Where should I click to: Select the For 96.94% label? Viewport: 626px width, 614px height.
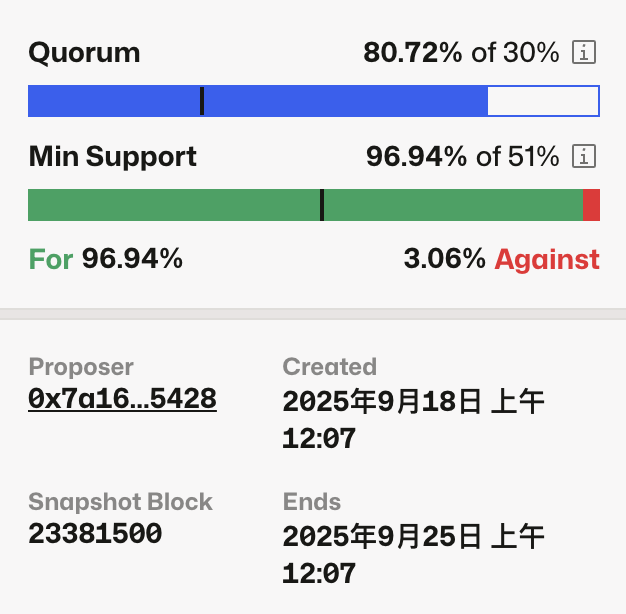106,260
